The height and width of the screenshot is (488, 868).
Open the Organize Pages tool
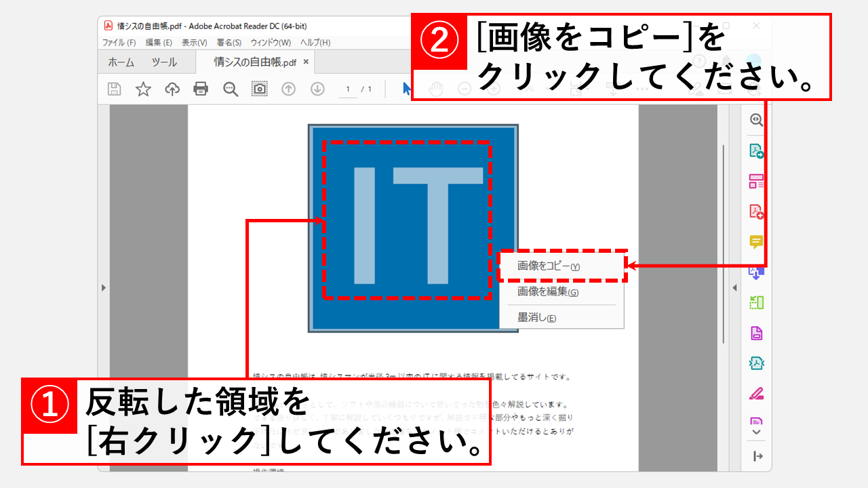(757, 181)
